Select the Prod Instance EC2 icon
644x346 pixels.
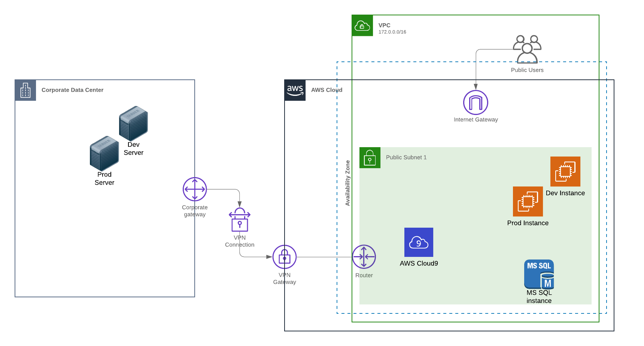[x=528, y=201]
